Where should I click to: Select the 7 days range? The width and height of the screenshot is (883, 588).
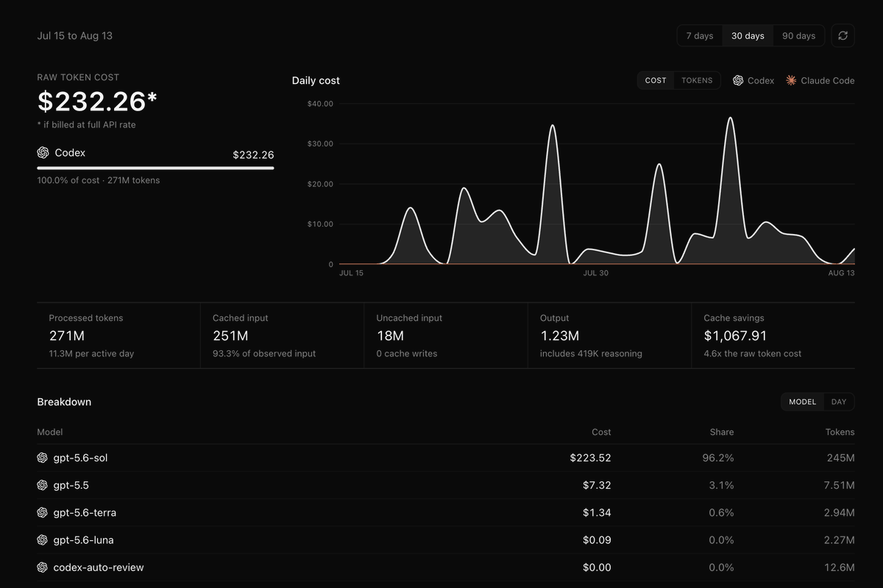click(x=700, y=35)
